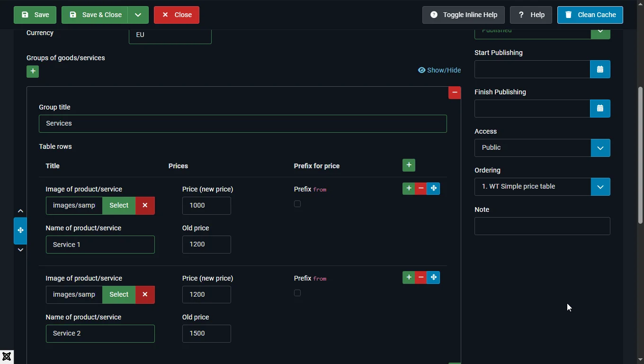This screenshot has height=364, width=644.
Task: Clear the image for Service 1
Action: pyautogui.click(x=145, y=206)
